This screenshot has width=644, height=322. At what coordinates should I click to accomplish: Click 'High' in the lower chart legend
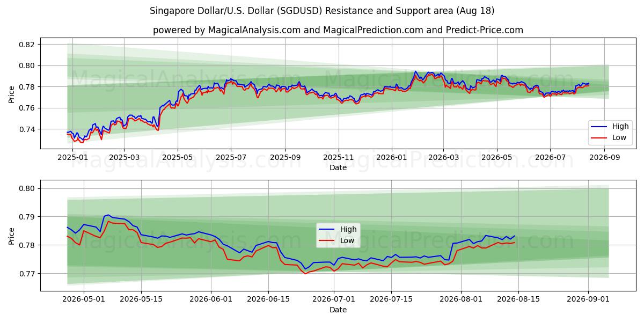[x=348, y=229]
